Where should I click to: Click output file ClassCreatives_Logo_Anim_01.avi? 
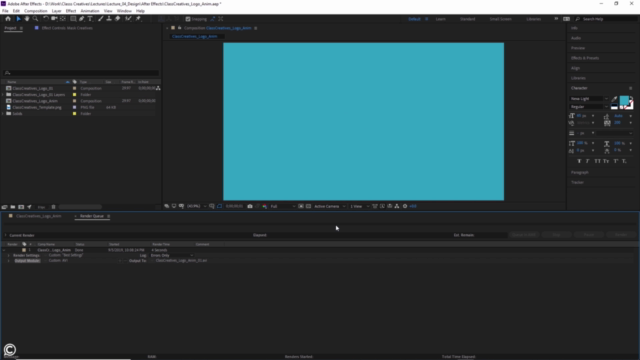pyautogui.click(x=181, y=260)
